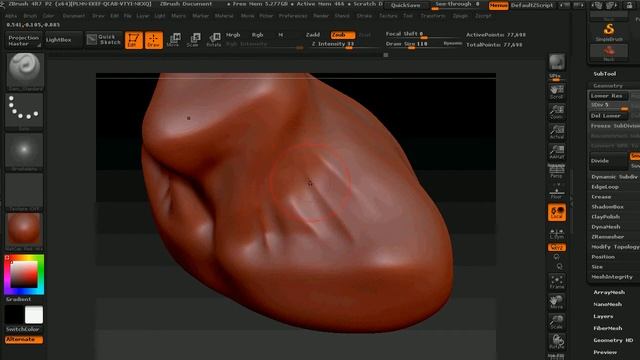640x360 pixels.
Task: Expand the Modify Topology subsection
Action: click(615, 247)
